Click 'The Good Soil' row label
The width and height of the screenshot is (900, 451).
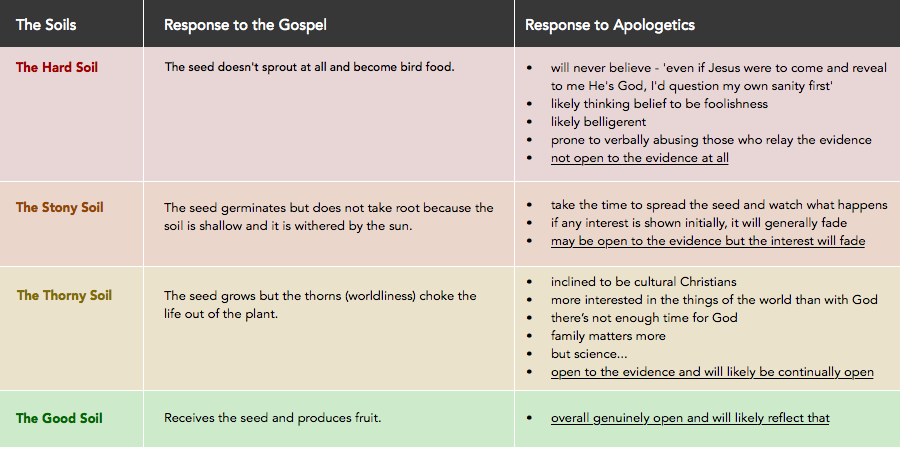pyautogui.click(x=59, y=418)
